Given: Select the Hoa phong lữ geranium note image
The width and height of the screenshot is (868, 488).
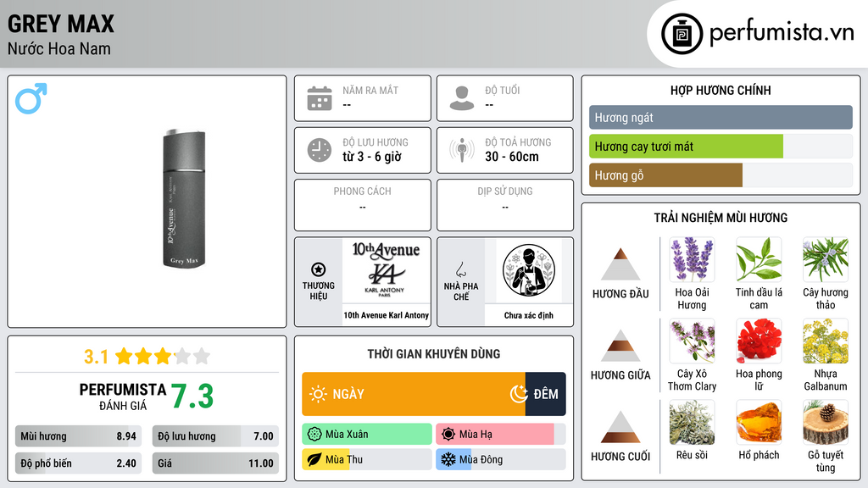Looking at the screenshot, I should point(759,341).
